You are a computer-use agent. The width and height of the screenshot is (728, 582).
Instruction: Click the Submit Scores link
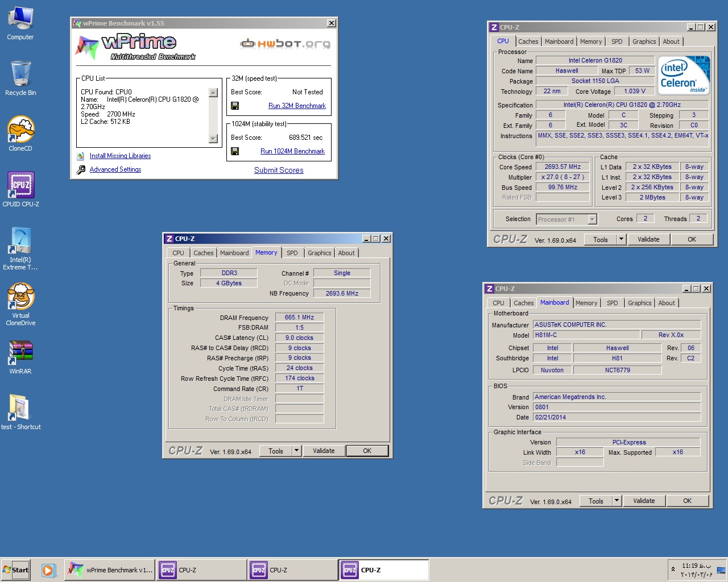click(x=279, y=170)
